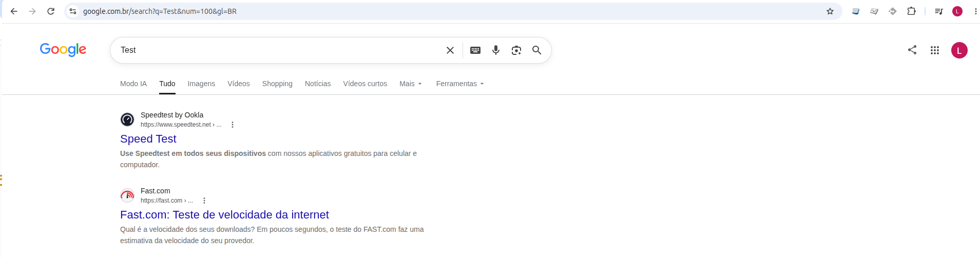980x258 pixels.
Task: Switch to Shopping tab
Action: (277, 84)
